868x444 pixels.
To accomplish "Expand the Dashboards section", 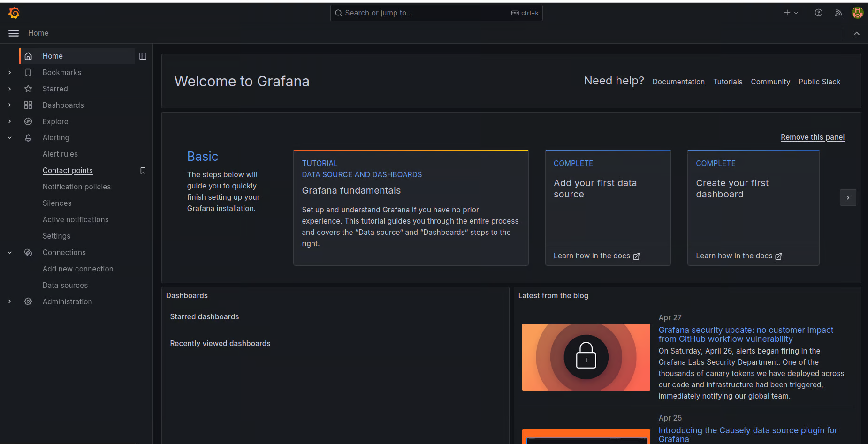I will click(x=10, y=105).
